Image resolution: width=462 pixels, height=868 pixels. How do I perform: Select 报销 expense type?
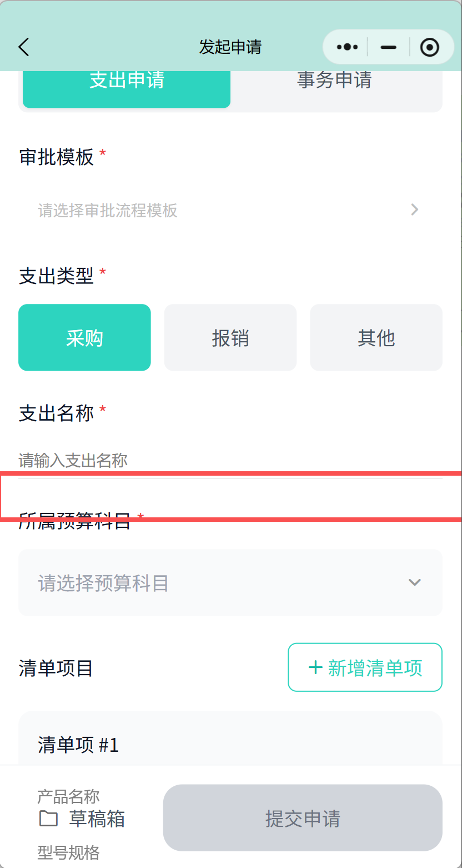230,337
